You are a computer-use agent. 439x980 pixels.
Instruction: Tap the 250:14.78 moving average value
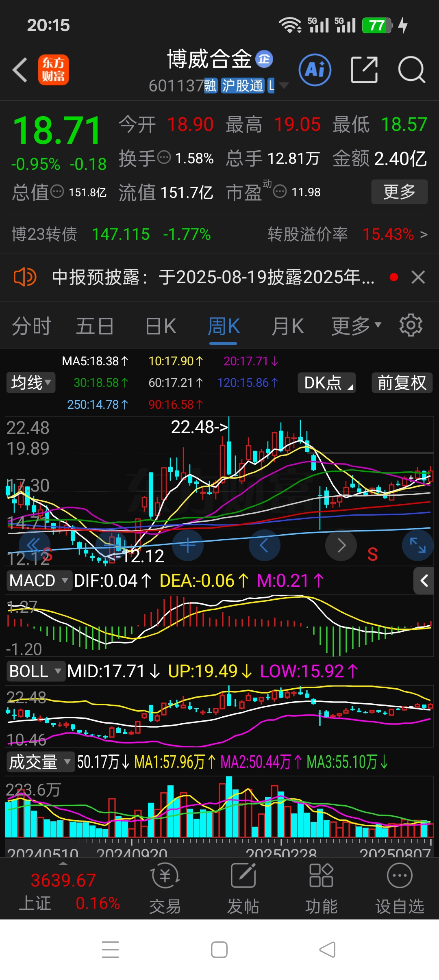pos(98,404)
